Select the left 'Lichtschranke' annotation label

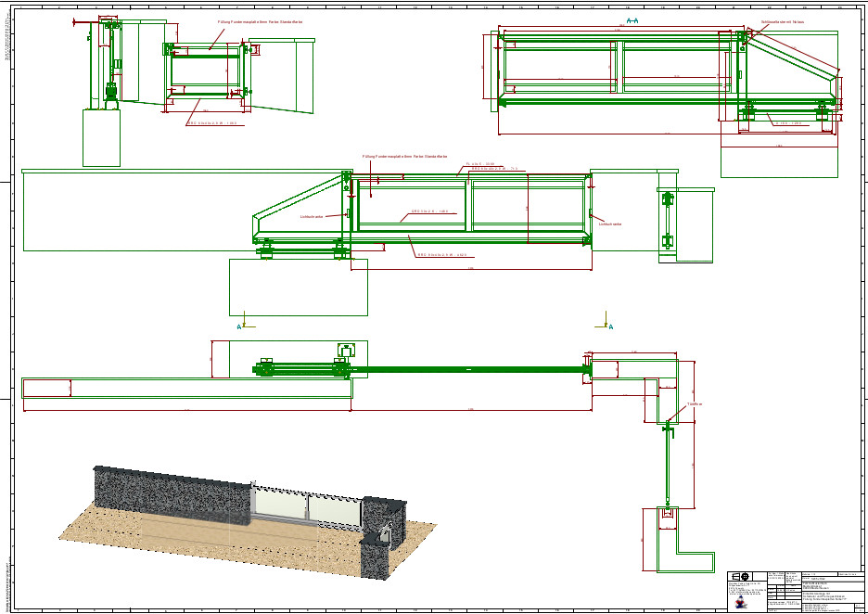(312, 217)
